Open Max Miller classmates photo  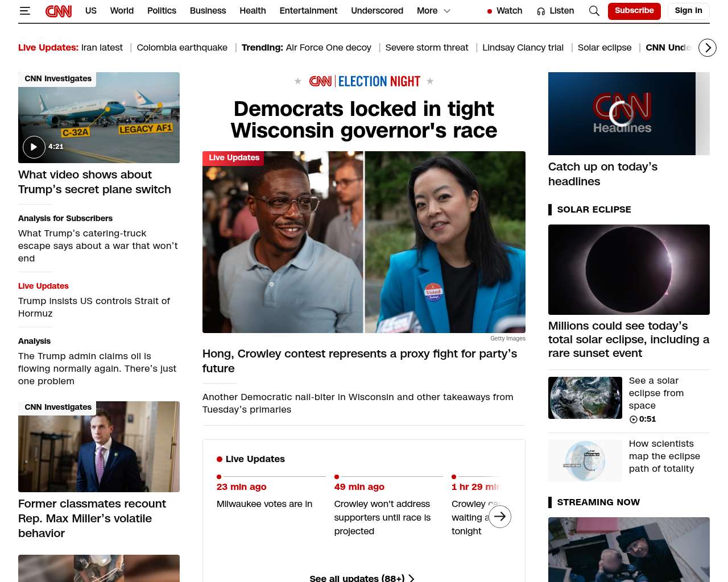99,447
